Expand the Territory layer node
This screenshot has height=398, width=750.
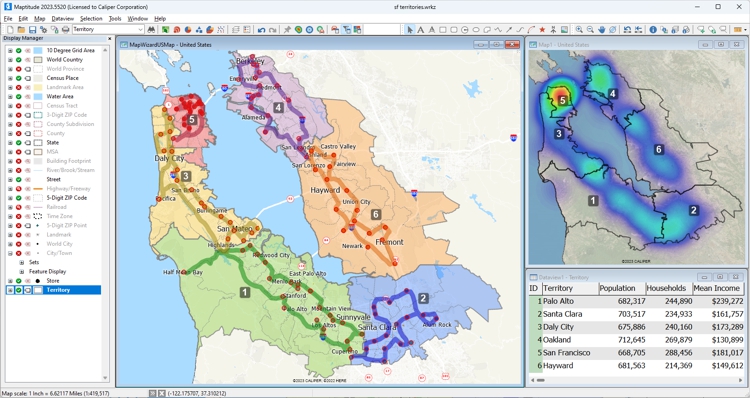click(x=10, y=290)
